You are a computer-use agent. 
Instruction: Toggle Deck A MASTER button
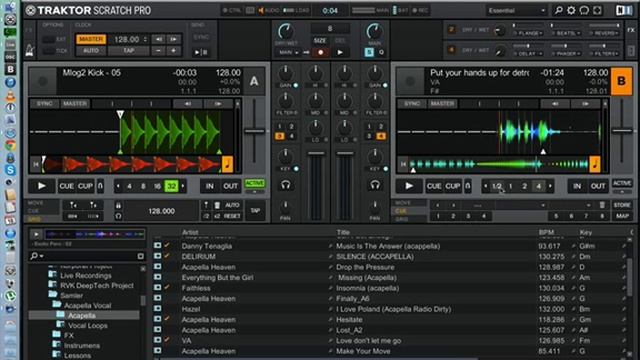tap(75, 104)
